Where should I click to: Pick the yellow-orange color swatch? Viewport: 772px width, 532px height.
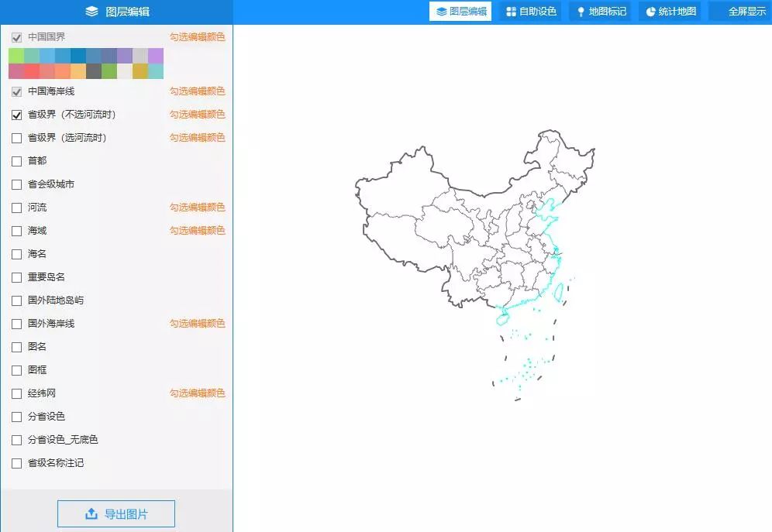78,71
